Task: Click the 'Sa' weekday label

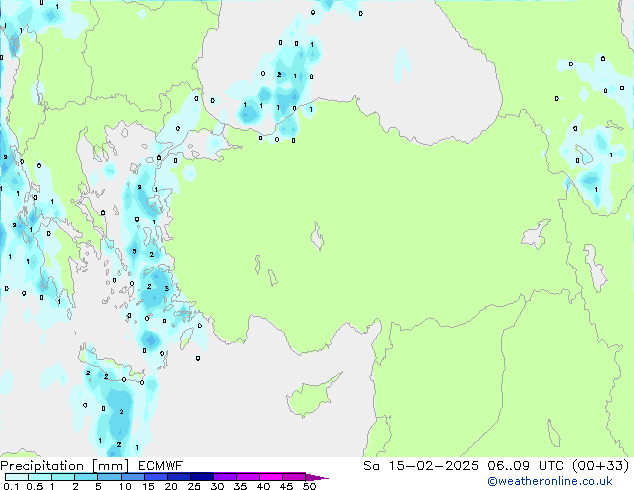Action: [371, 466]
